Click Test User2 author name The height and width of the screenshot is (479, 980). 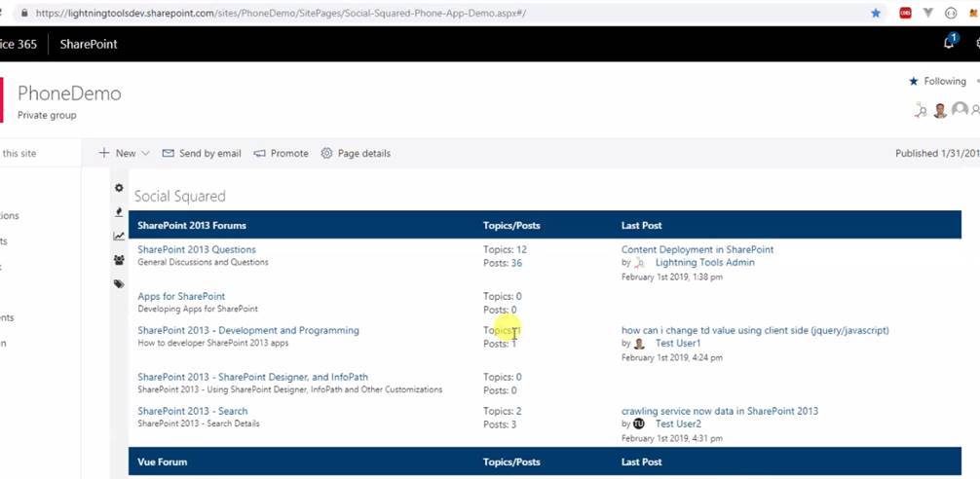[x=678, y=424]
